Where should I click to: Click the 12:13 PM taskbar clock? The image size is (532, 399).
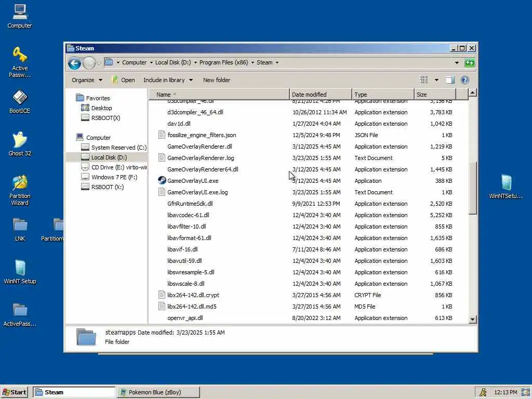[506, 392]
